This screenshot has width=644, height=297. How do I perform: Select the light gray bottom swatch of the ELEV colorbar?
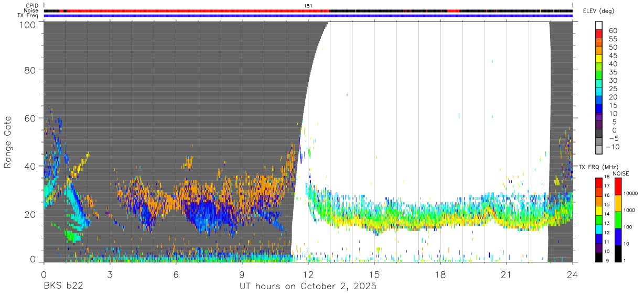(x=599, y=149)
